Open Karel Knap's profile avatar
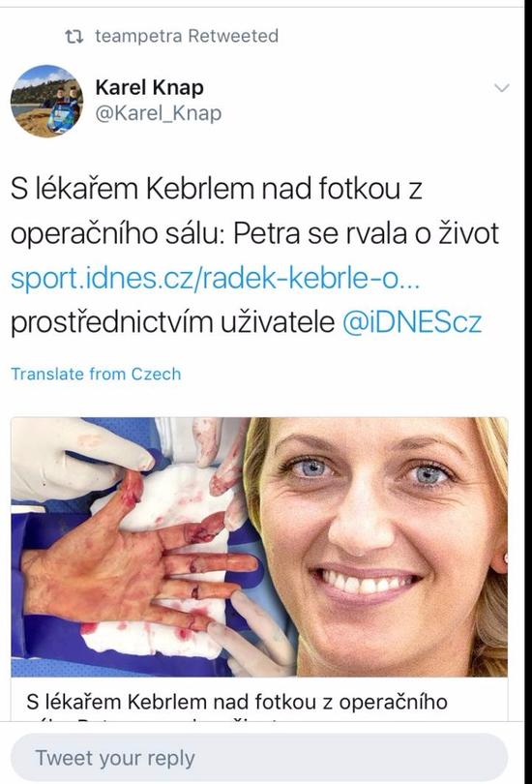The width and height of the screenshot is (532, 784). point(46,101)
